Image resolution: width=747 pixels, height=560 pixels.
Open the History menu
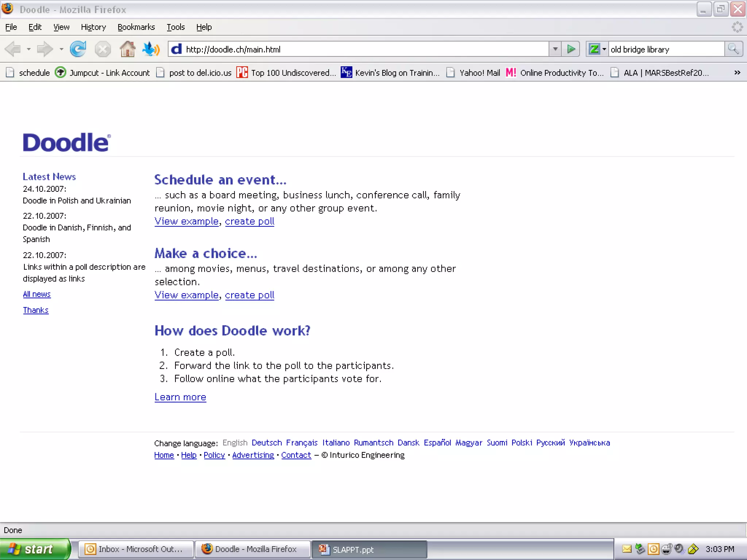[x=93, y=27]
